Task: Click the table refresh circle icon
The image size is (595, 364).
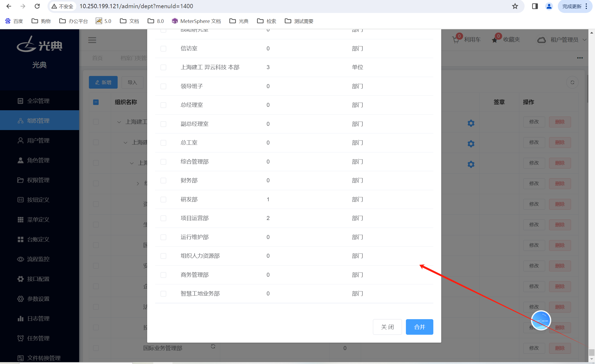Action: click(572, 83)
